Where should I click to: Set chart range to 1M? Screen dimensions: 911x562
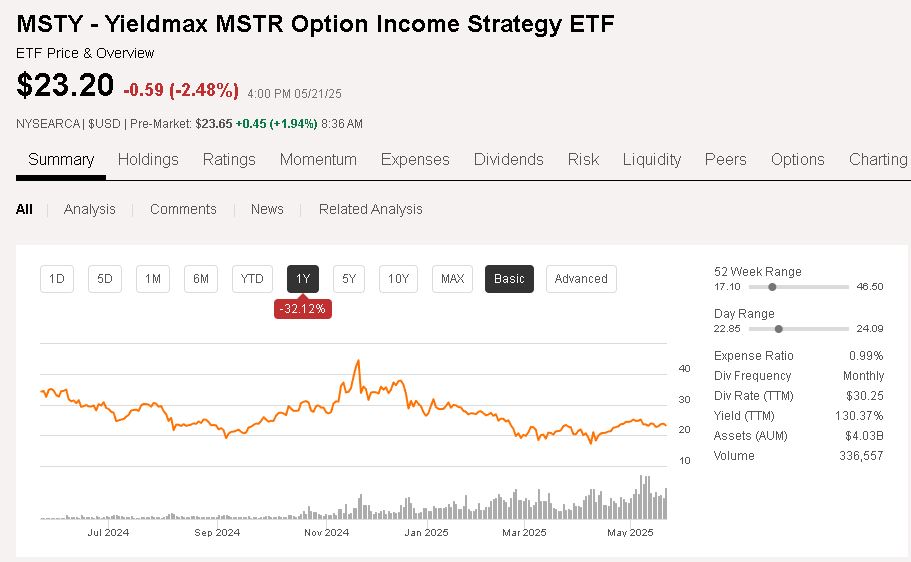[x=153, y=279]
